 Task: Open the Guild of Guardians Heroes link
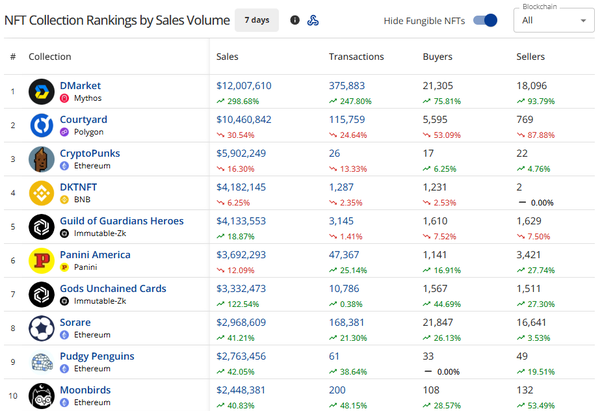(x=122, y=221)
